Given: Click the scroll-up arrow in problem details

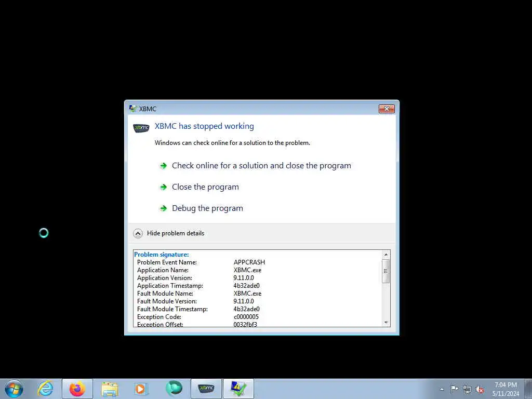Looking at the screenshot, I should 386,255.
